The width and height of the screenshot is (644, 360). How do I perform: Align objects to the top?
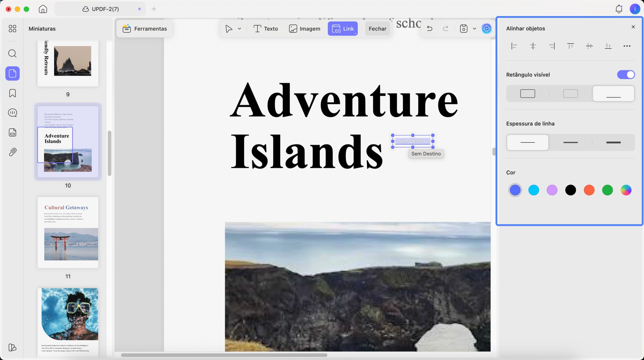(x=571, y=46)
